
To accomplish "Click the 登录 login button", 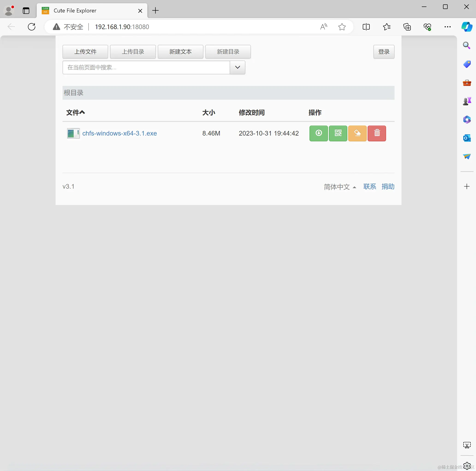I will (384, 52).
